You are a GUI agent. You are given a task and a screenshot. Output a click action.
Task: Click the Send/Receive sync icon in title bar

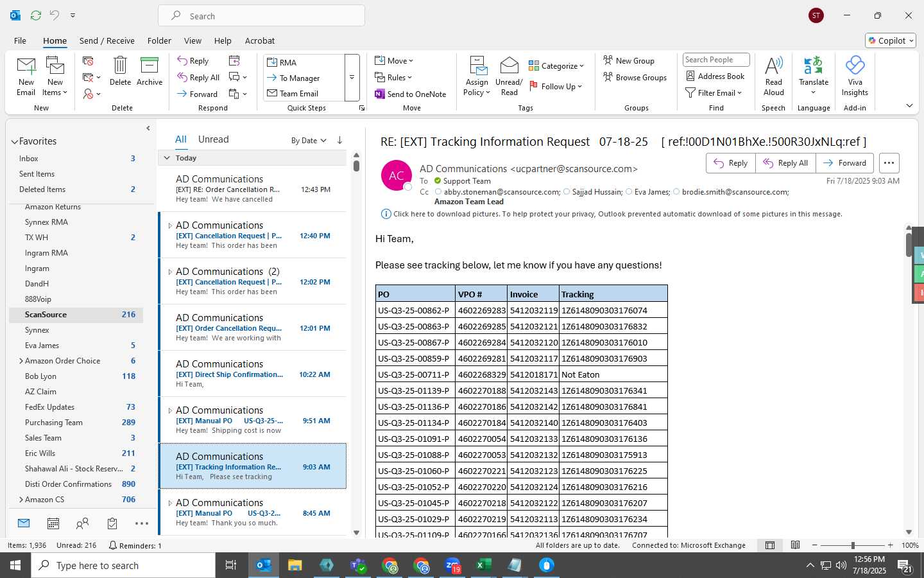(x=36, y=15)
